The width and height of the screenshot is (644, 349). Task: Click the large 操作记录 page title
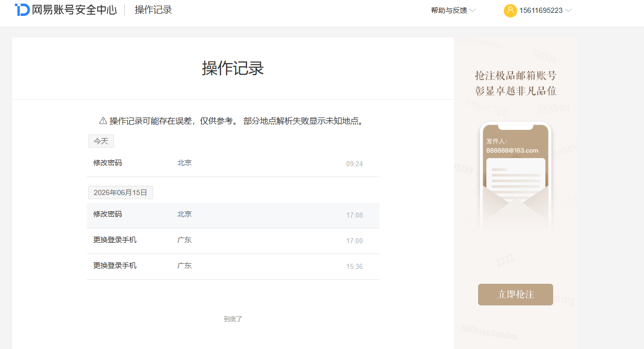pos(233,68)
